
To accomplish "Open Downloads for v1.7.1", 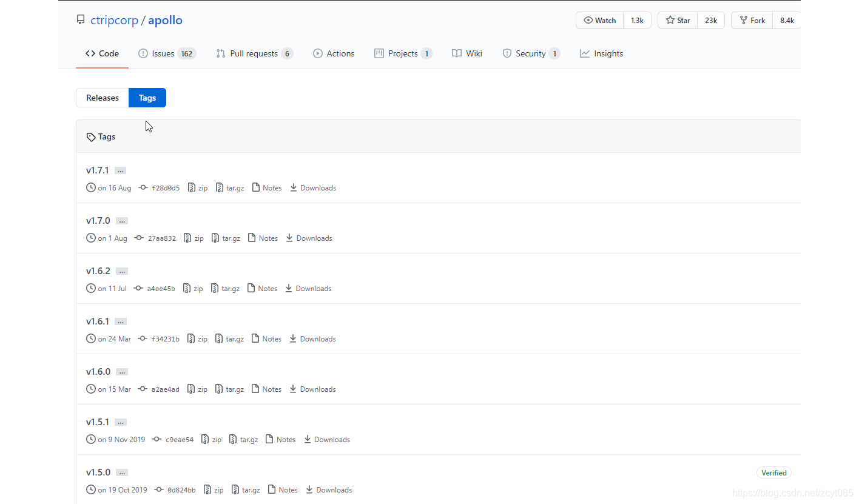I will coord(313,188).
